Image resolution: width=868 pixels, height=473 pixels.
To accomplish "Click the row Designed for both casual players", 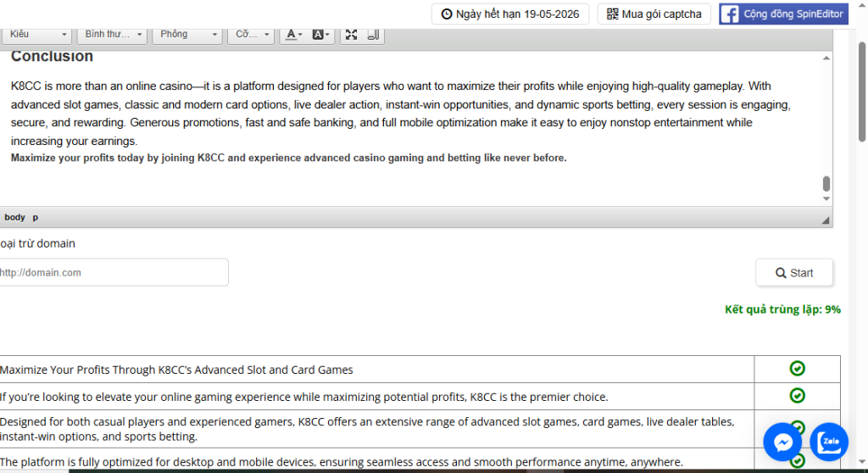I will [376, 429].
